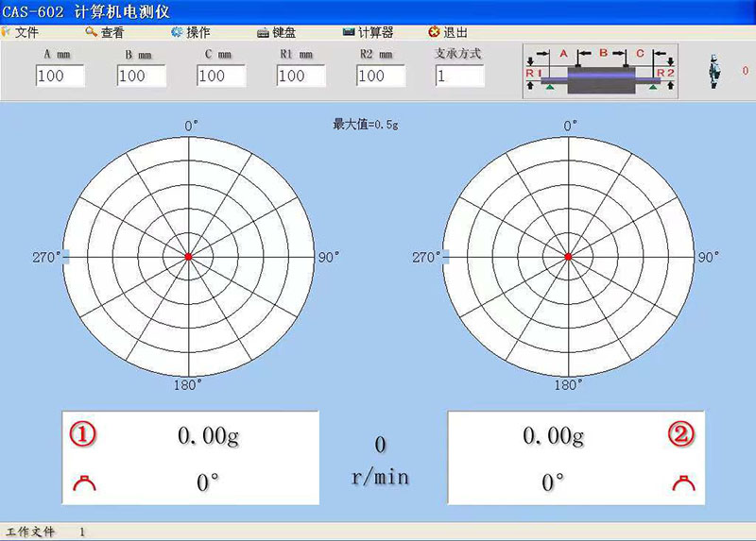This screenshot has width=756, height=541.
Task: Click the file icon beside 文件
Action: pos(6,32)
